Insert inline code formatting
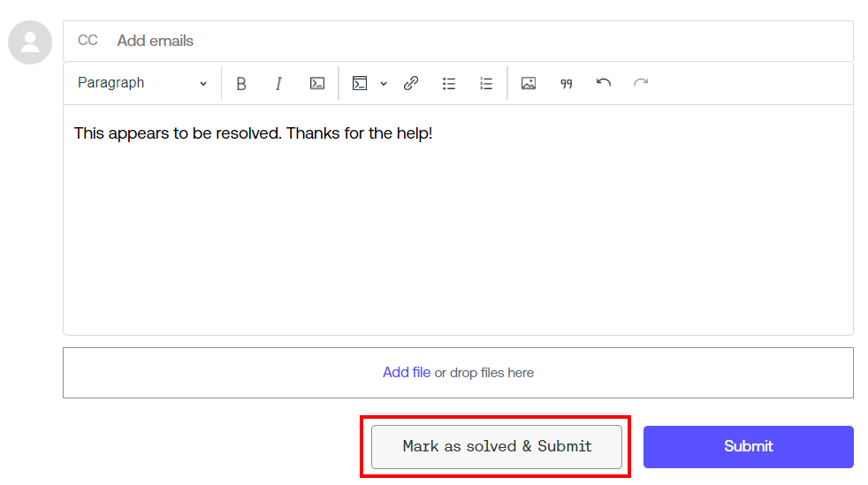This screenshot has height=485, width=868. coord(317,84)
